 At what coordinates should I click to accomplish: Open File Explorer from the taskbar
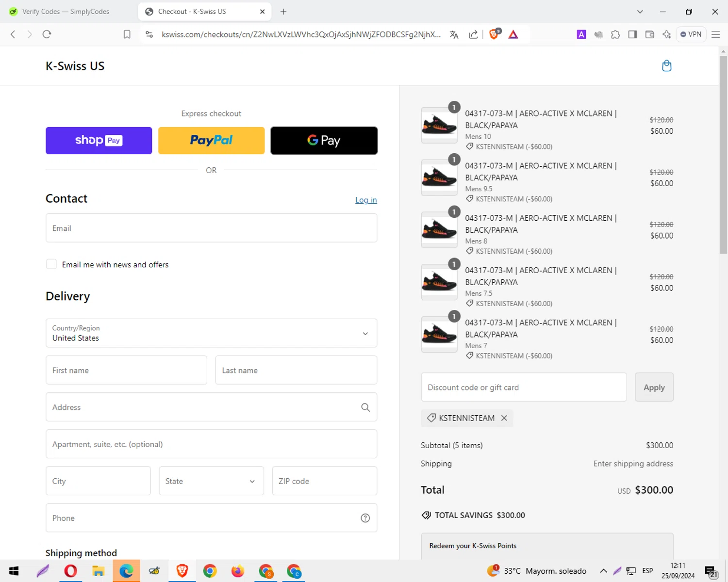click(x=99, y=571)
